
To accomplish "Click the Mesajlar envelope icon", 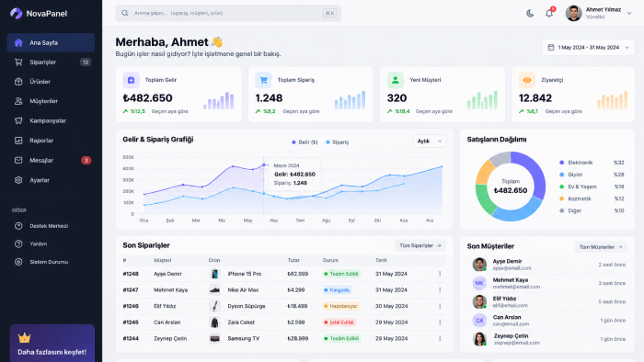I will pyautogui.click(x=18, y=160).
